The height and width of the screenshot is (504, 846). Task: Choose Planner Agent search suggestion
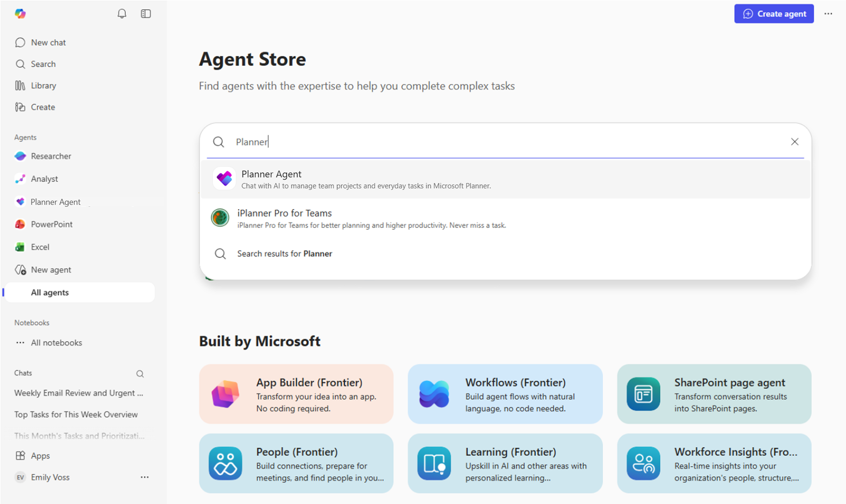click(x=506, y=179)
